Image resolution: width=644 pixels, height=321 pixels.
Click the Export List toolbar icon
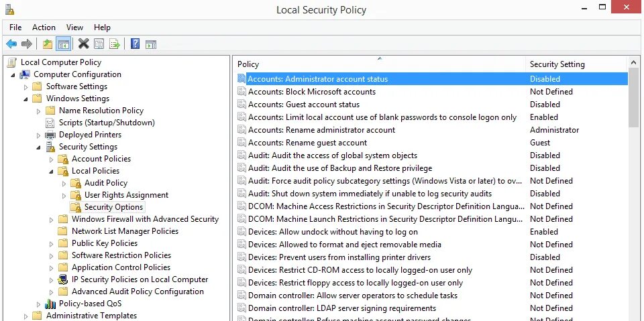click(115, 44)
